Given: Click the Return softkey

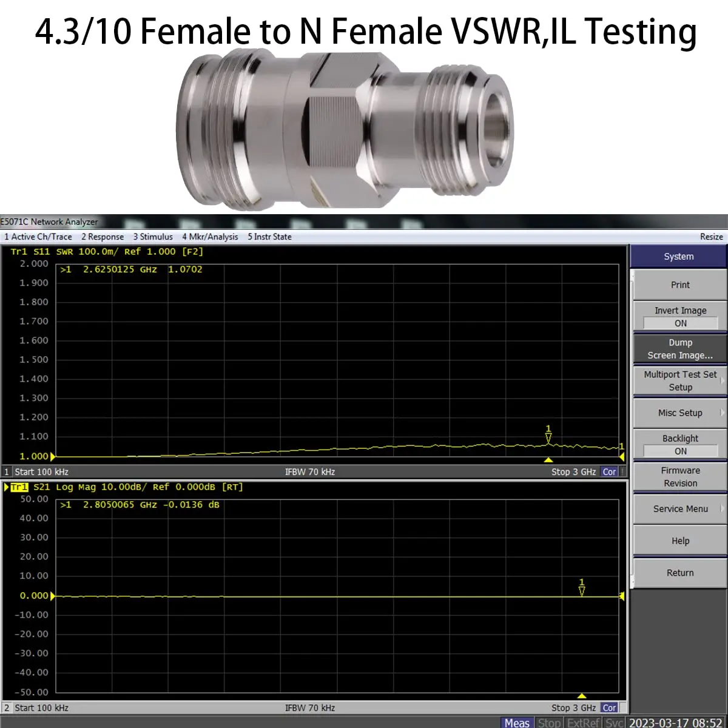Looking at the screenshot, I should point(680,573).
